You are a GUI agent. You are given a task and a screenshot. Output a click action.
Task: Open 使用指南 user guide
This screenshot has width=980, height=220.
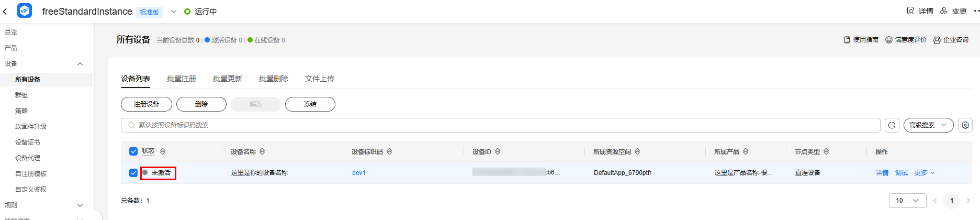861,40
